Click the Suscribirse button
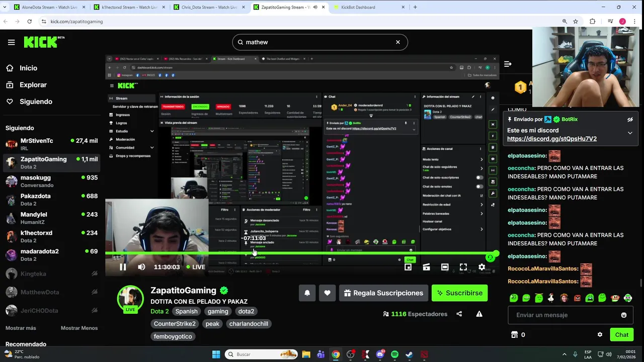The image size is (644, 362). (459, 293)
